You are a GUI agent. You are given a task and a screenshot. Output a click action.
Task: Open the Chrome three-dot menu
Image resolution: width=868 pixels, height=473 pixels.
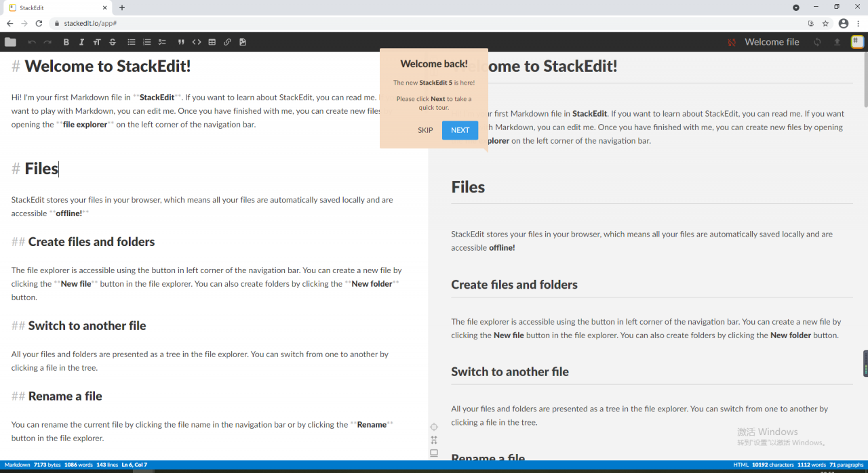point(859,23)
